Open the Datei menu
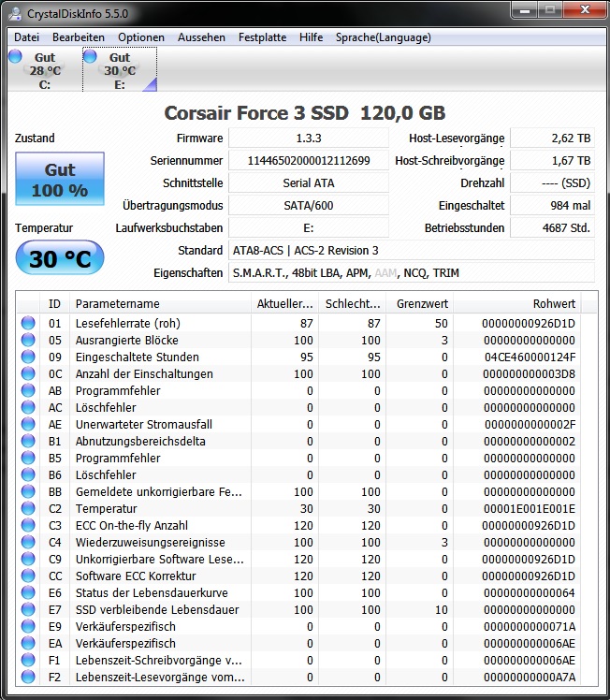Screen dimensions: 610x700 [x=27, y=37]
